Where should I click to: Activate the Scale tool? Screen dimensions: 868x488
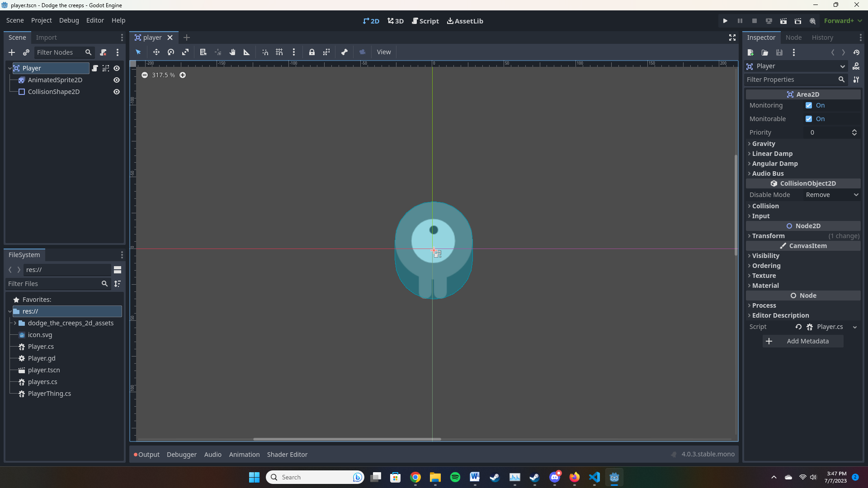point(185,52)
